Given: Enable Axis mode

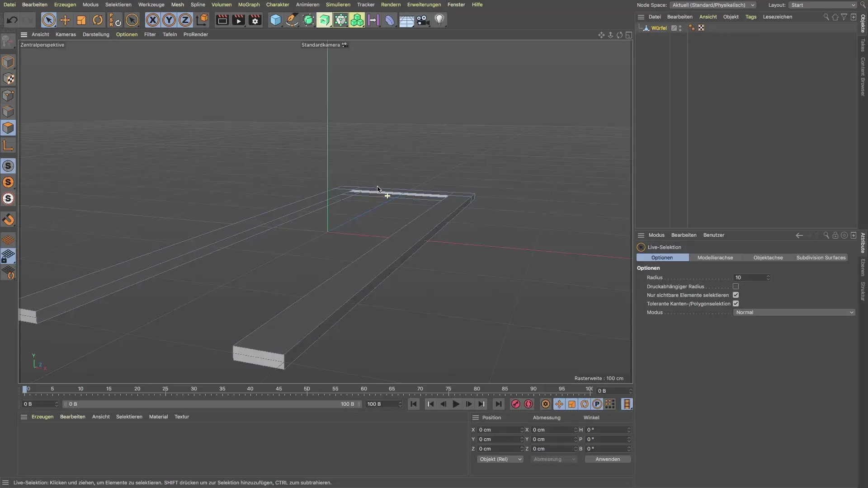Looking at the screenshot, I should 8,145.
